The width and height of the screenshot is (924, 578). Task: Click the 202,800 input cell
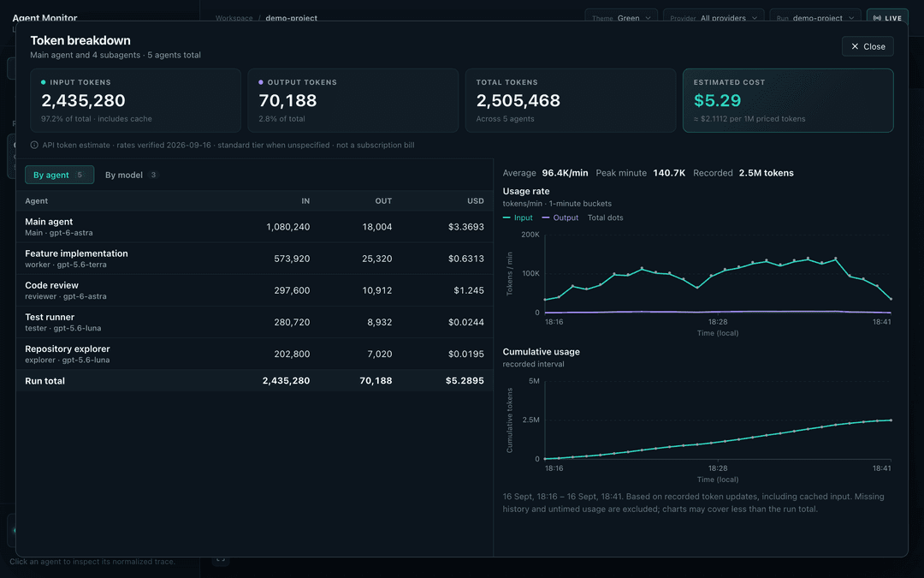coord(292,355)
